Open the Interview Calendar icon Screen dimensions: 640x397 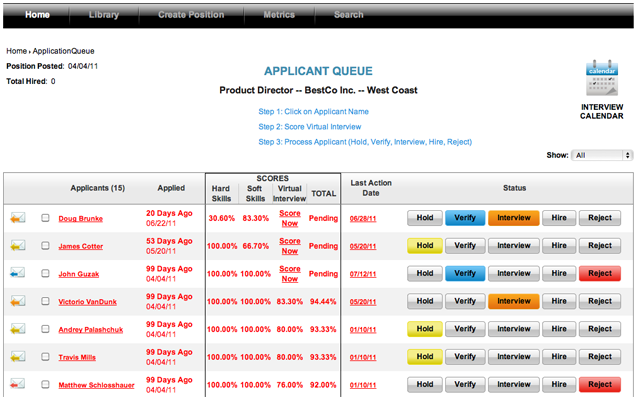(x=602, y=78)
